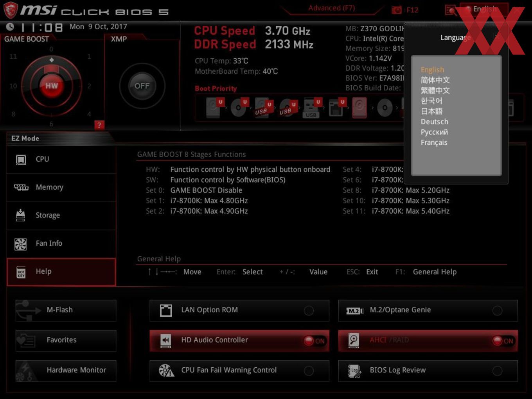This screenshot has height=399, width=532.
Task: Click the F1: General Help hint
Action: (426, 272)
